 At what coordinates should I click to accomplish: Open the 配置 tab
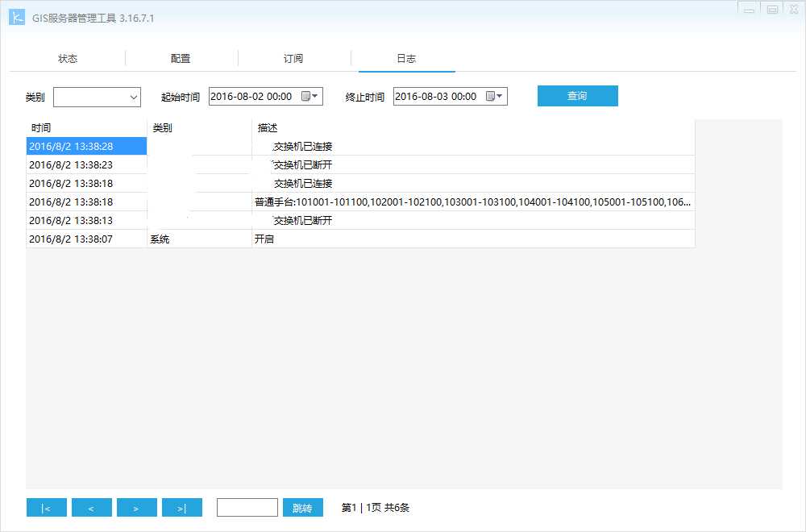(181, 59)
